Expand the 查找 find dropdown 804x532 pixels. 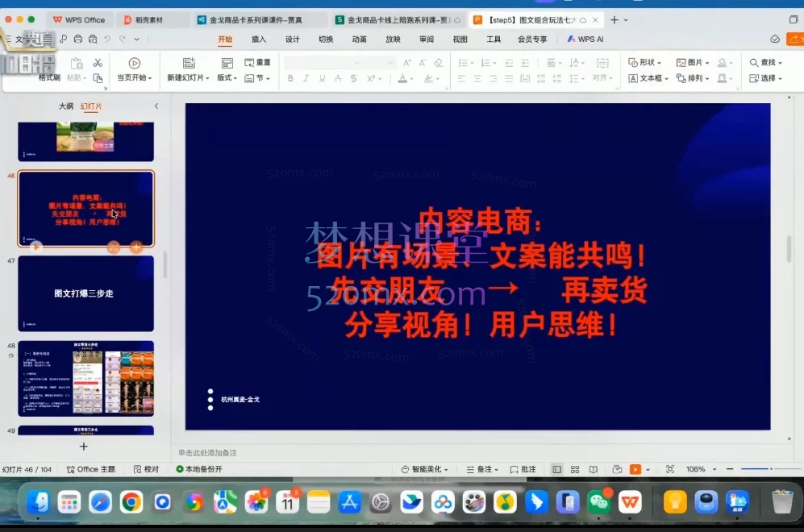[x=766, y=62]
